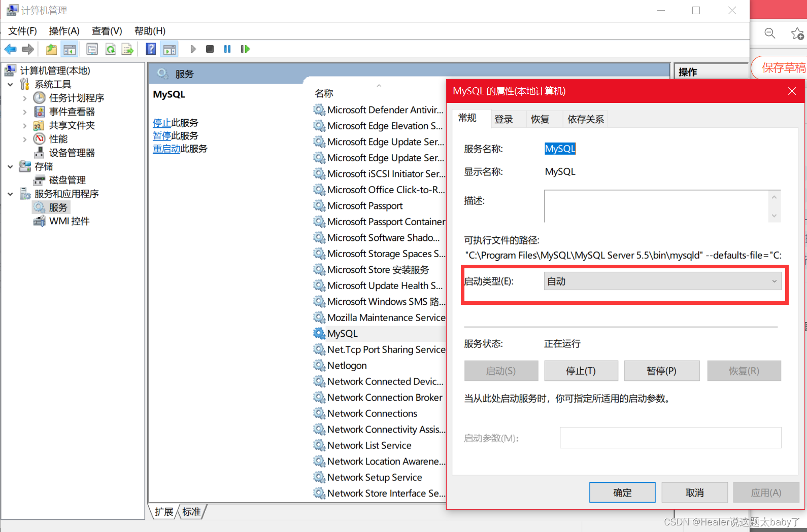Screen dimensions: 807x532
Task: Click the Restart service toolbar icon
Action: click(x=245, y=49)
